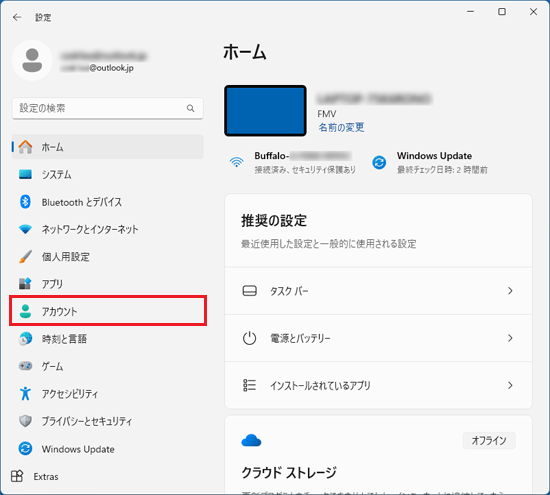Open 個人用設定 page
The width and height of the screenshot is (550, 495).
(108, 256)
